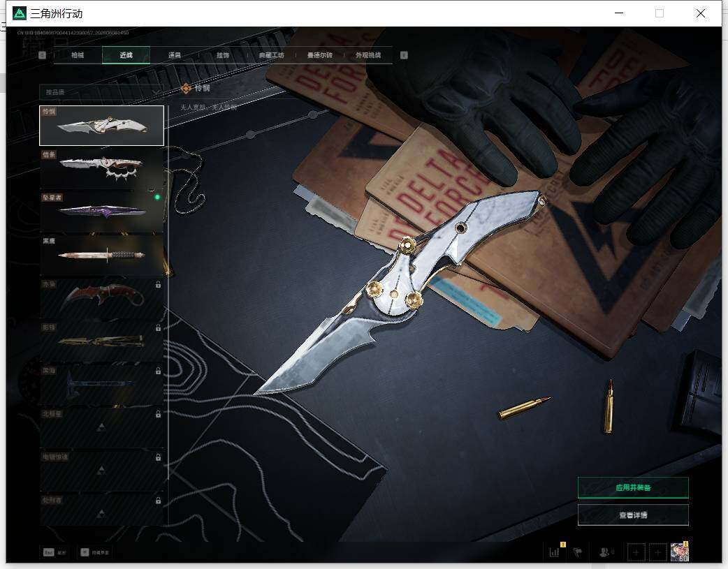
Task: Select the locked red karambit skin thumbnail
Action: click(102, 298)
